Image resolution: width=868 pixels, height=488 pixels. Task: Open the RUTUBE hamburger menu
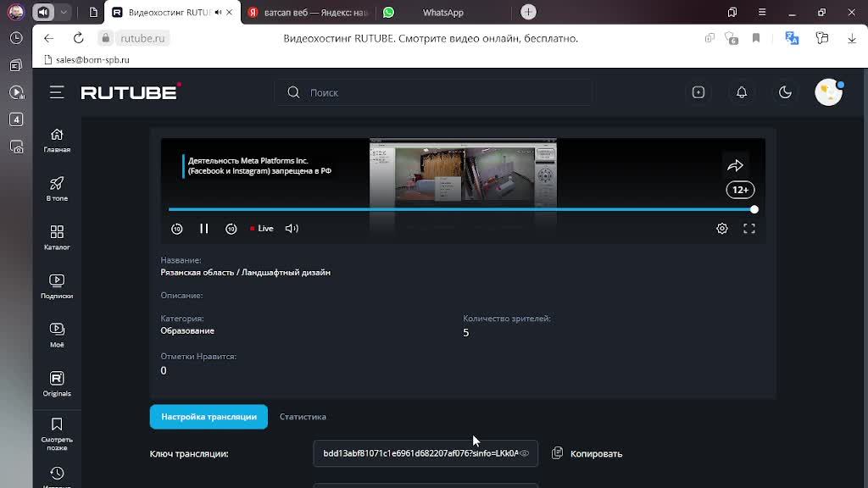click(57, 92)
